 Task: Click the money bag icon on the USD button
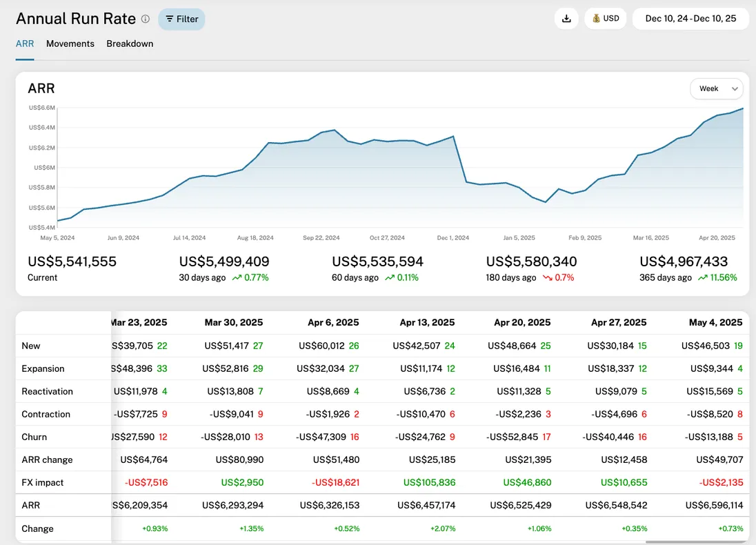(x=596, y=19)
